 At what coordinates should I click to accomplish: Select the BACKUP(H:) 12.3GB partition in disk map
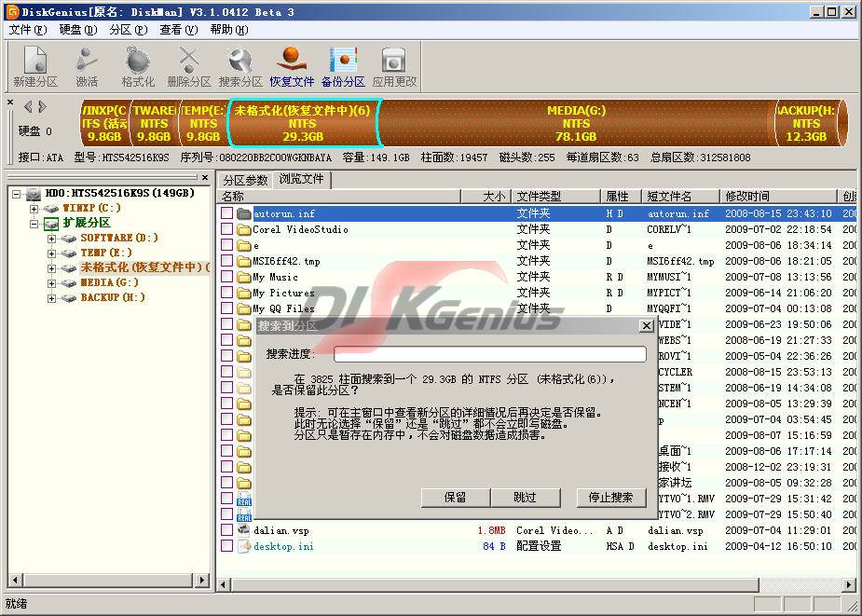click(807, 123)
